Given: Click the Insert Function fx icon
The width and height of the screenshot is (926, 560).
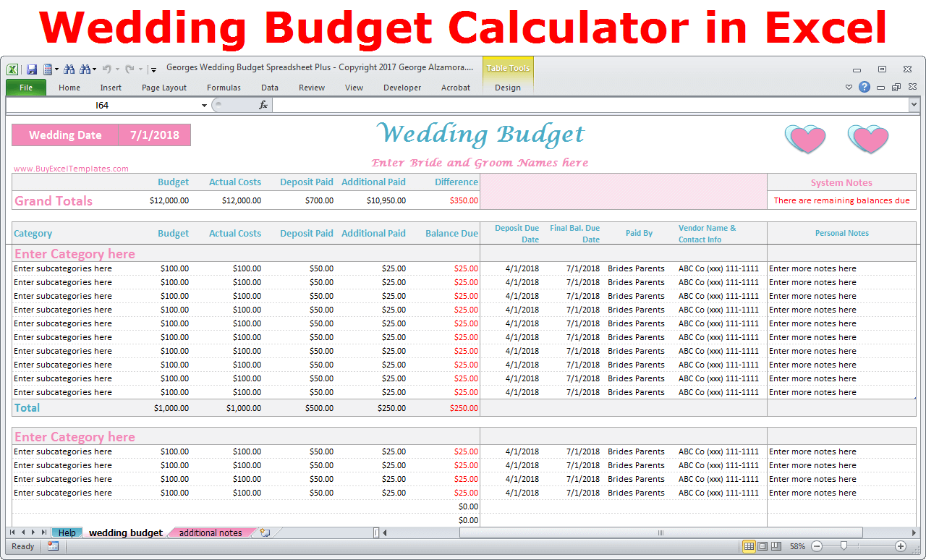Looking at the screenshot, I should point(263,104).
